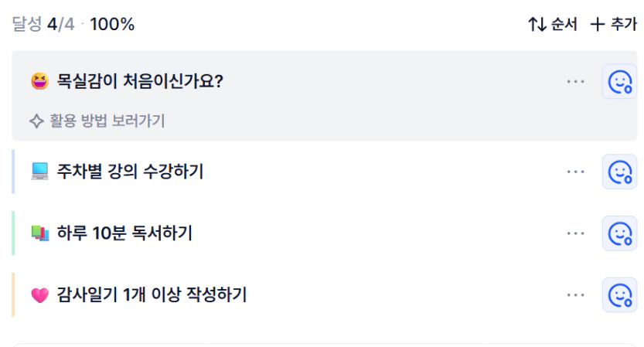Click the sparkle icon beside 활용 방법 보러가기

click(36, 121)
